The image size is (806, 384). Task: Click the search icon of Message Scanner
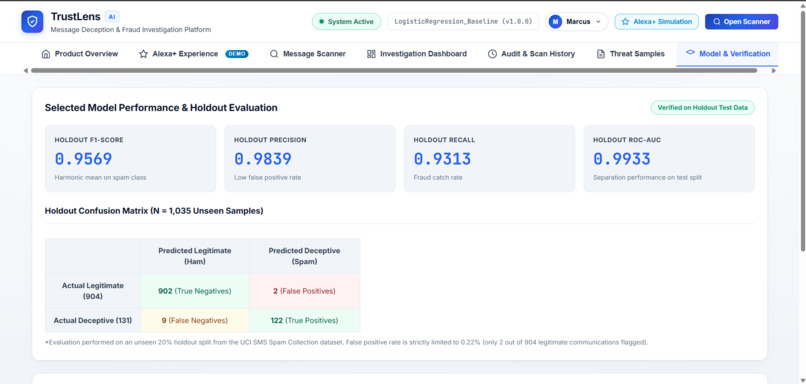point(274,53)
